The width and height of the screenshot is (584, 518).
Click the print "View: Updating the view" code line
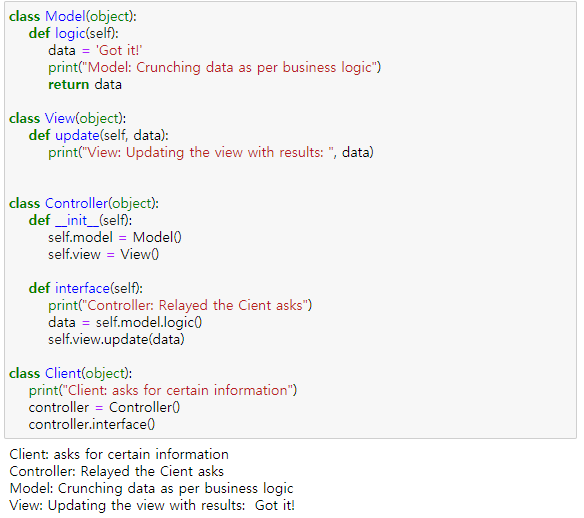pos(211,152)
